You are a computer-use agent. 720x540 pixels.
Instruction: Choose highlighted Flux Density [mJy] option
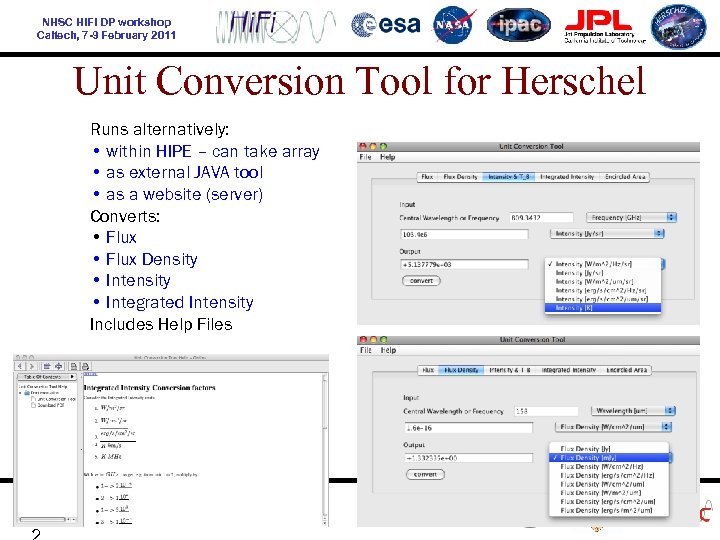coord(609,458)
